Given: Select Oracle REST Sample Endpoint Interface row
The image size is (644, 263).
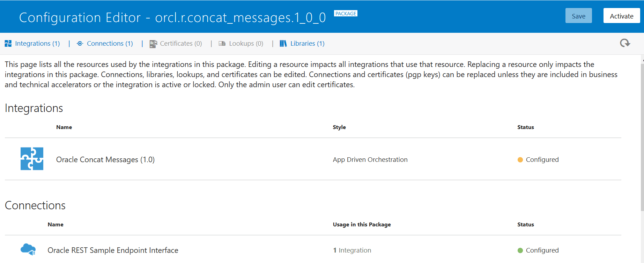Looking at the screenshot, I should tap(113, 250).
